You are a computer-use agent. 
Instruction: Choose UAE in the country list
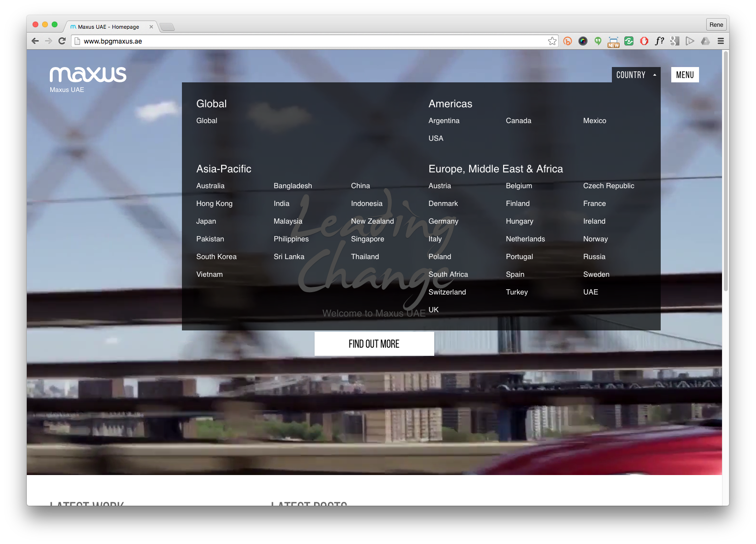pyautogui.click(x=591, y=292)
